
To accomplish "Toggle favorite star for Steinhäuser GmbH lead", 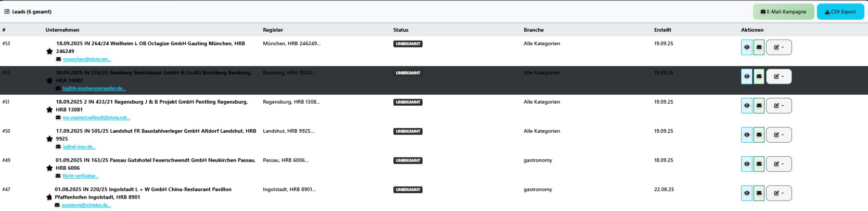I will tap(49, 80).
